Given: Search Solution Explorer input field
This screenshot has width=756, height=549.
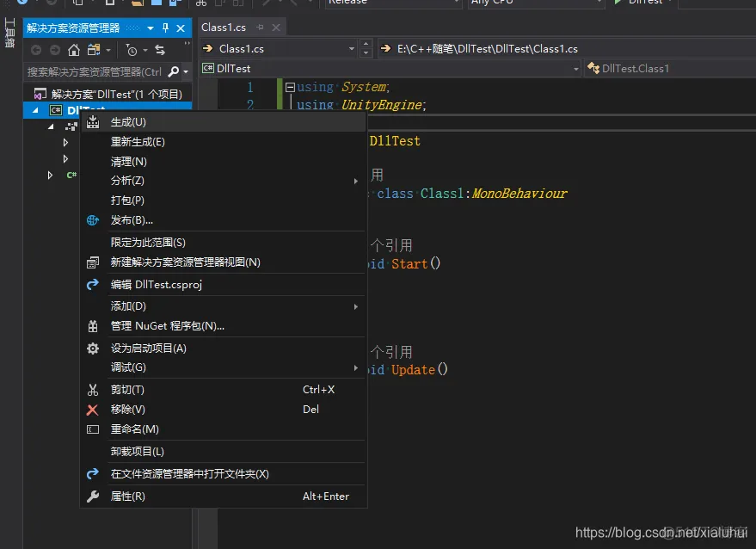Looking at the screenshot, I should (x=95, y=72).
